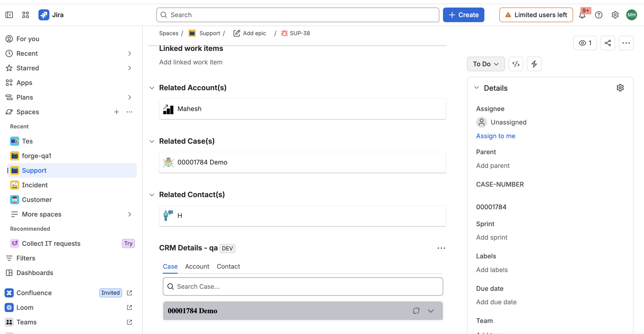Collapse the Related Case(s) section

tap(152, 141)
